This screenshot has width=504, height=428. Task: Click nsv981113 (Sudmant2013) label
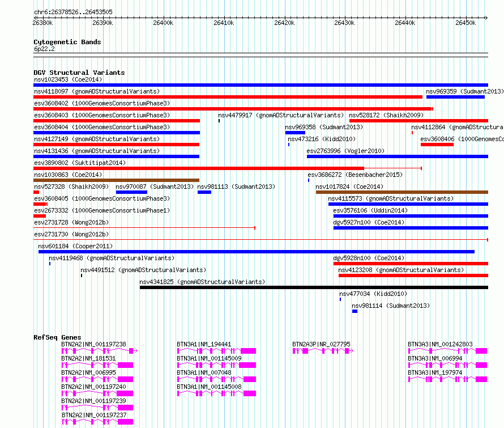(236, 187)
